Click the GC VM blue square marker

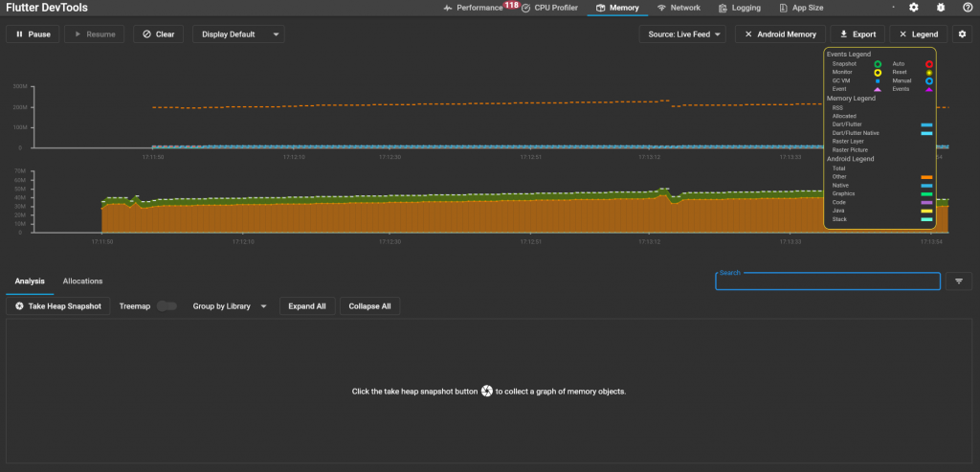click(x=878, y=80)
